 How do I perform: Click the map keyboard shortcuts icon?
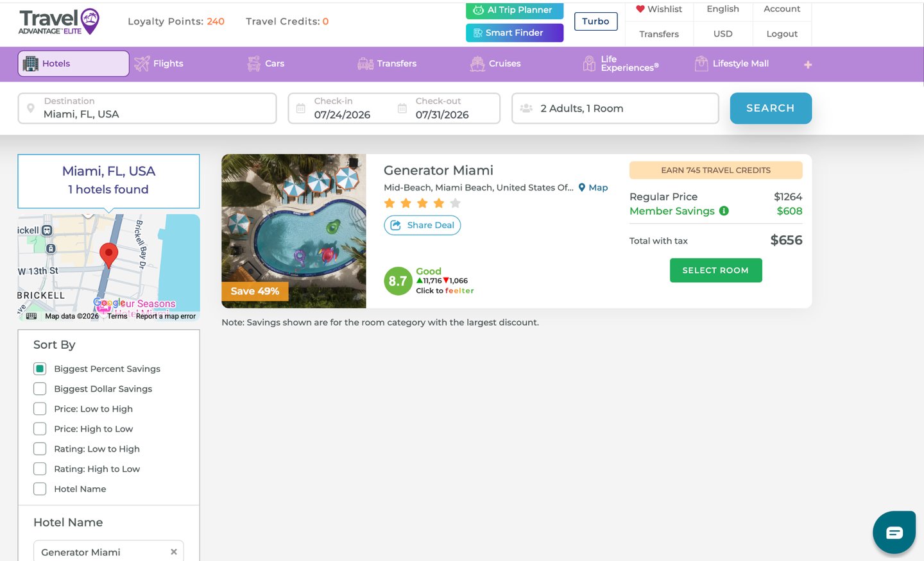tap(31, 316)
